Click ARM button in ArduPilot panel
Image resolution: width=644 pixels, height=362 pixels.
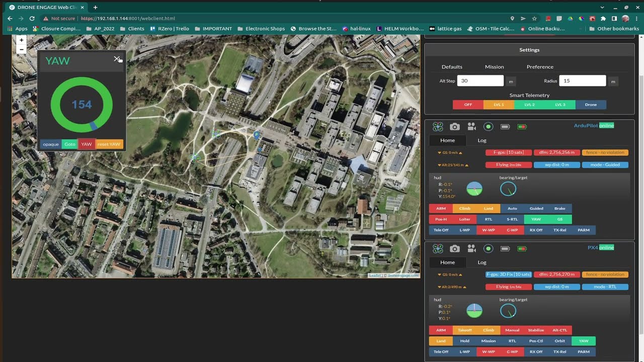(441, 208)
